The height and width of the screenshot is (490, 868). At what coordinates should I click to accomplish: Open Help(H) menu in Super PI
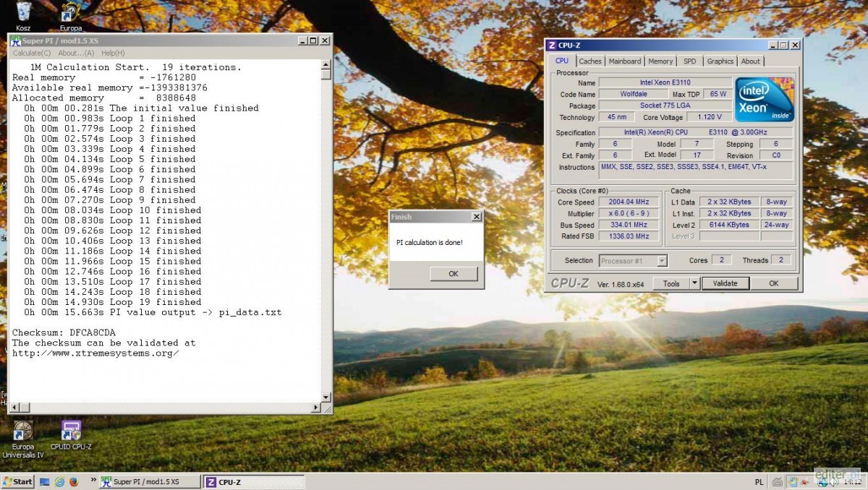click(x=113, y=53)
